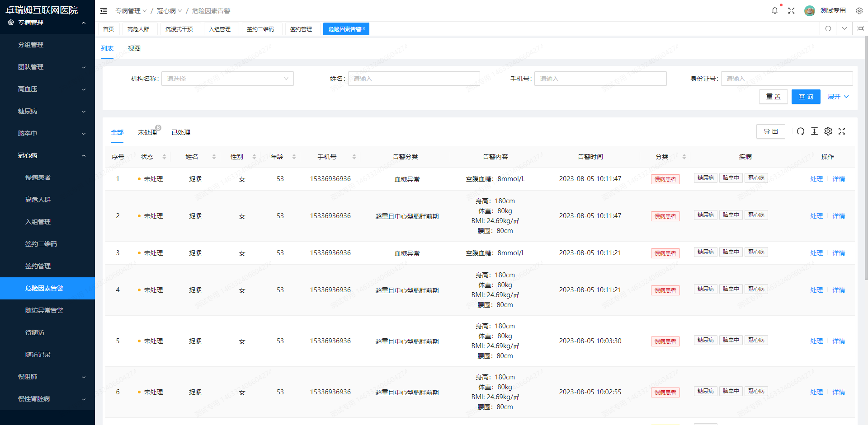868x425 pixels.
Task: Close the 危险因素告警 tab
Action: point(364,28)
